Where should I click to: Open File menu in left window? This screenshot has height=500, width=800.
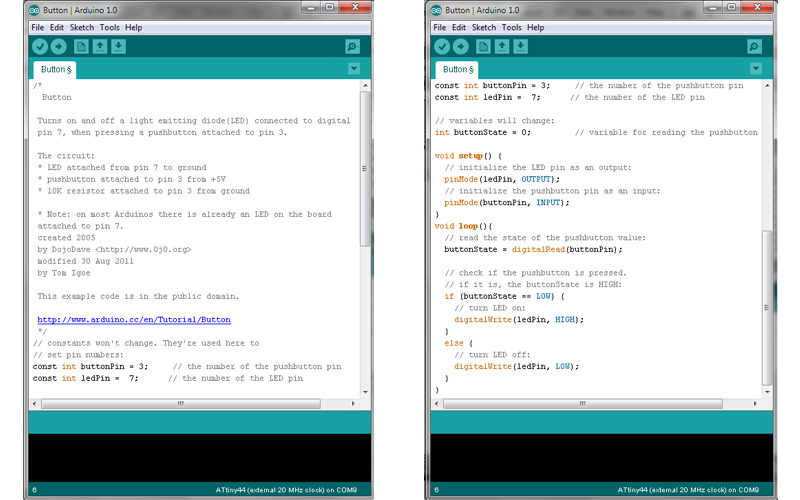(38, 28)
